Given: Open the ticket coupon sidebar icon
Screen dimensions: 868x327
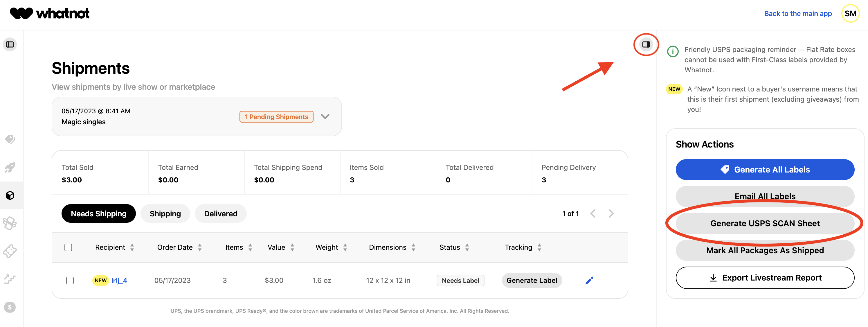Looking at the screenshot, I should 10,251.
